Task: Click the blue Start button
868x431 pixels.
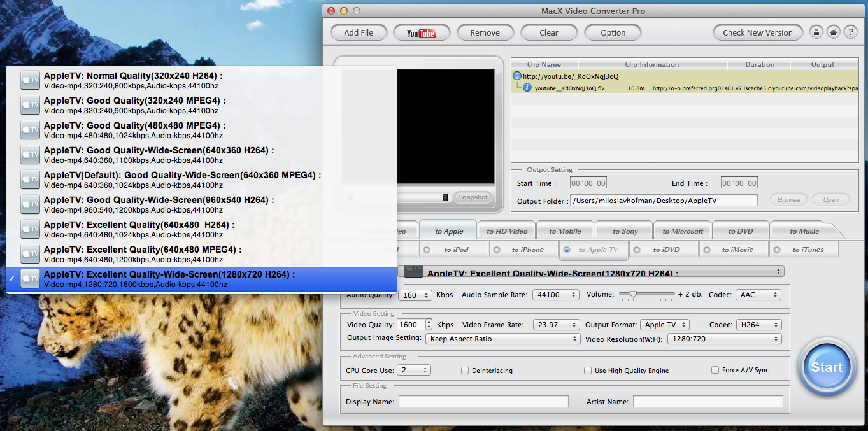Action: click(827, 367)
